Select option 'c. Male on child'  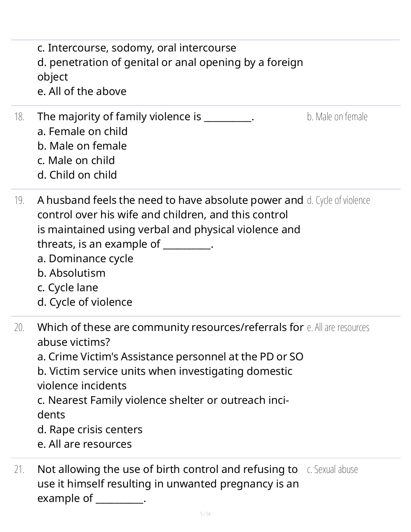pyautogui.click(x=76, y=161)
